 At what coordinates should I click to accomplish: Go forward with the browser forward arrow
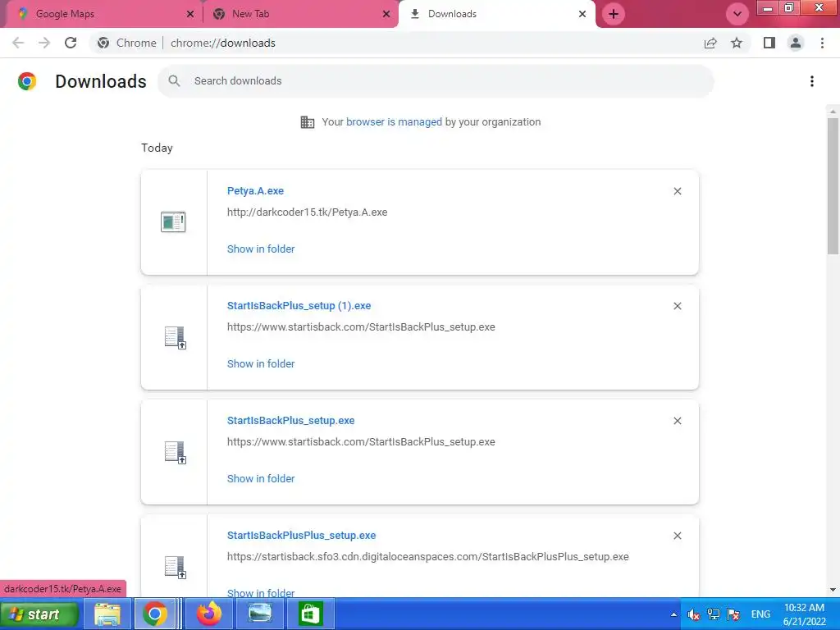(x=44, y=43)
